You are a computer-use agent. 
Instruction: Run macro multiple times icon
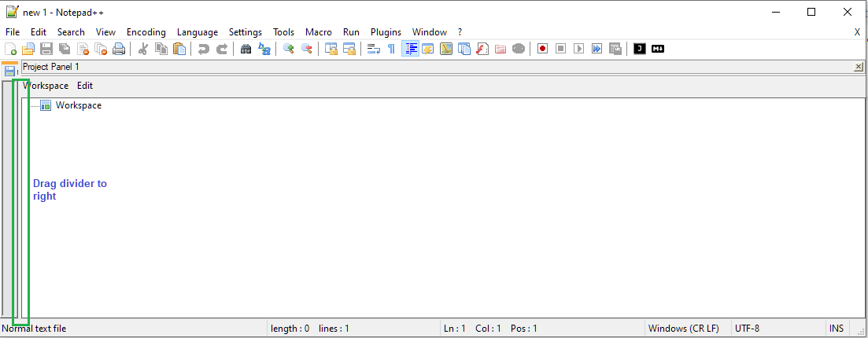[x=597, y=49]
